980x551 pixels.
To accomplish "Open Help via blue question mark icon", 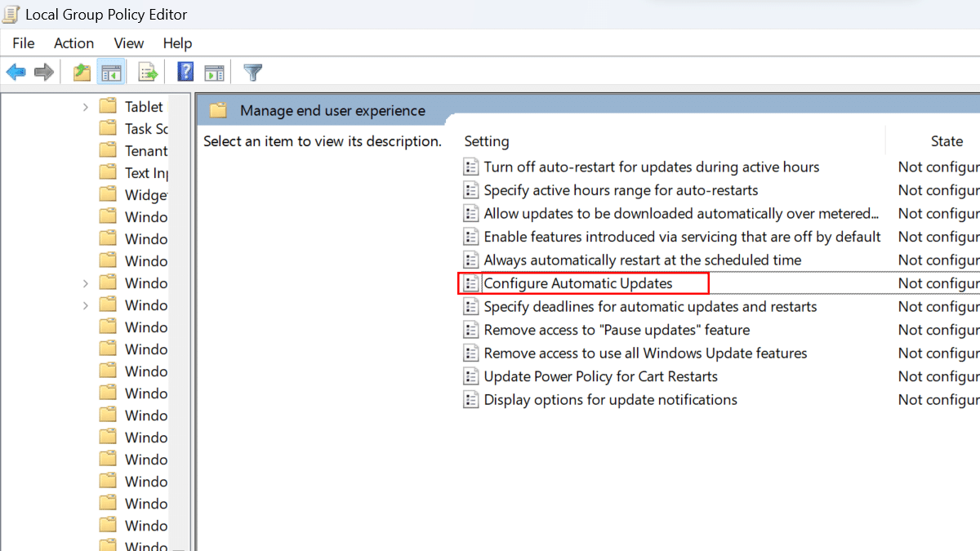I will 185,72.
